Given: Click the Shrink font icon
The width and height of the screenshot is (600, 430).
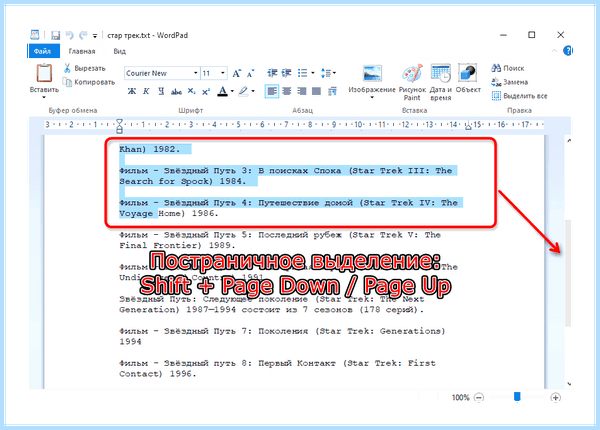Looking at the screenshot, I should pyautogui.click(x=250, y=73).
